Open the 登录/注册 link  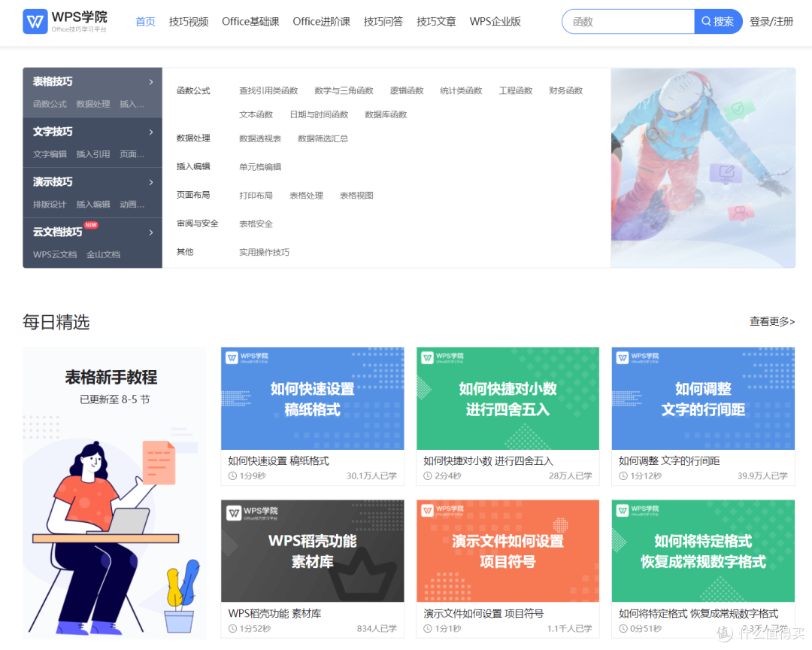click(771, 21)
